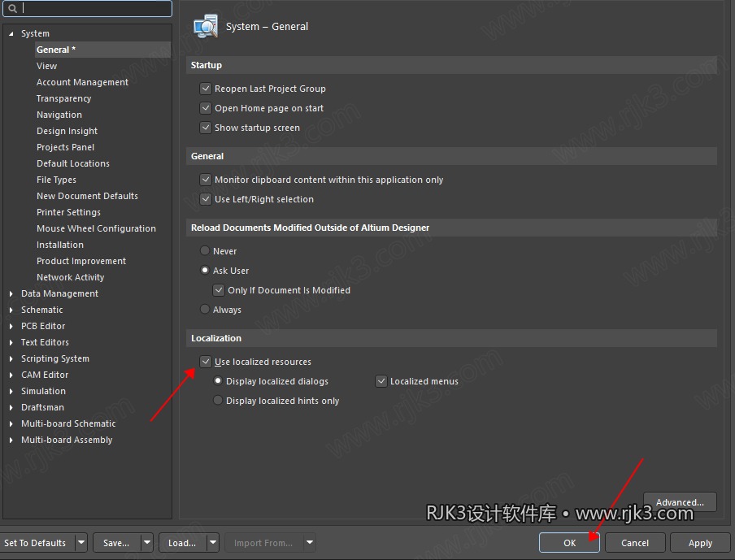Toggle Use Left/Right selection checkbox
Image resolution: width=735 pixels, height=560 pixels.
[206, 199]
